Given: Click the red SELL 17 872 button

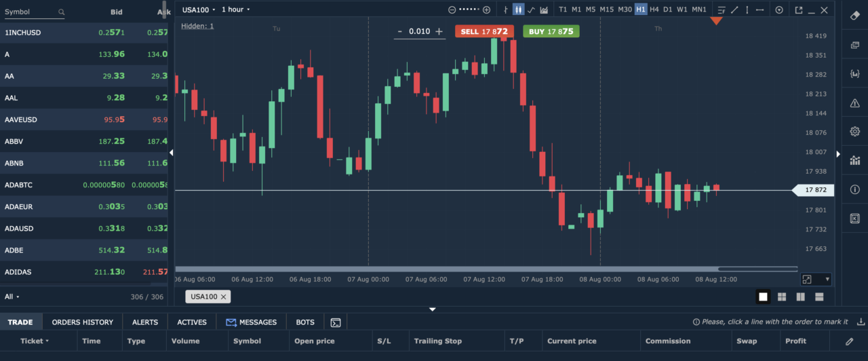Looking at the screenshot, I should click(484, 31).
